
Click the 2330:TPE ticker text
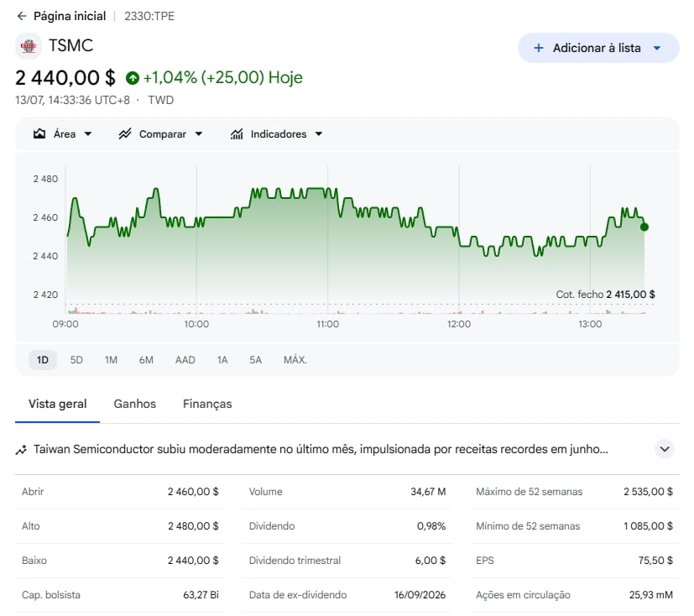[x=149, y=17]
